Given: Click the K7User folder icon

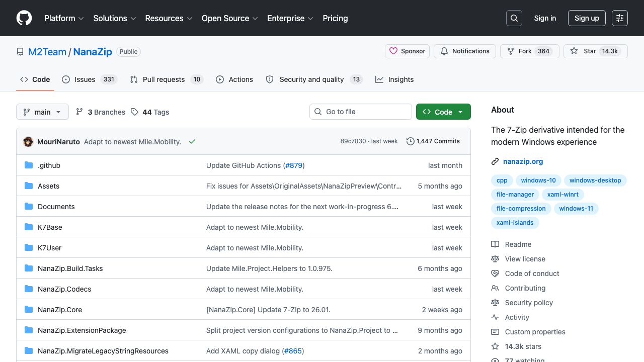Looking at the screenshot, I should (x=29, y=248).
